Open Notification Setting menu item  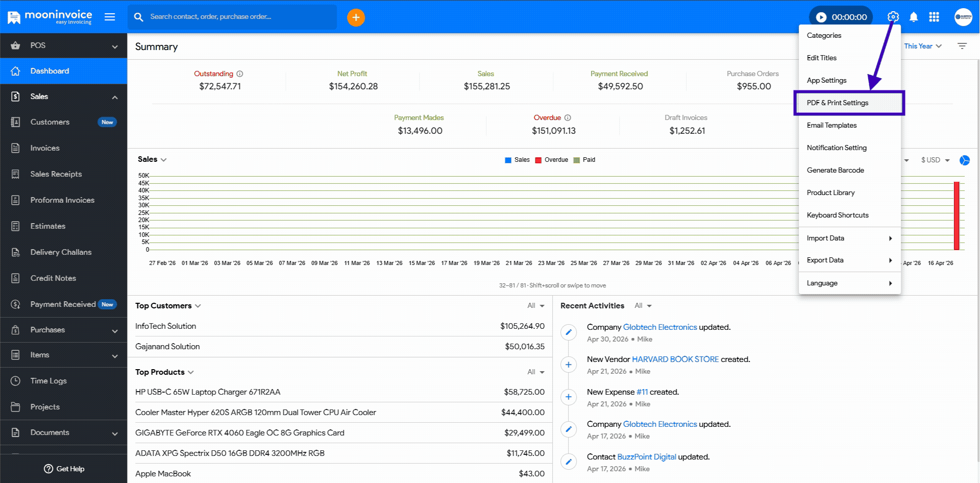click(x=849, y=148)
